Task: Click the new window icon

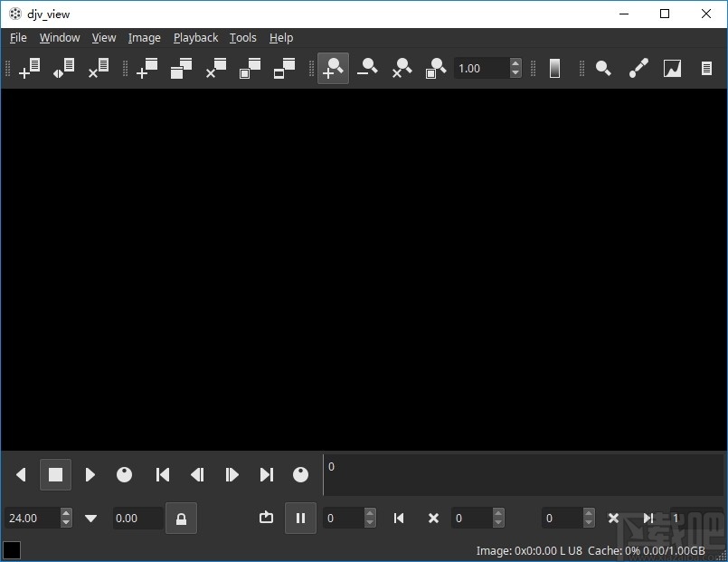Action: tap(147, 69)
